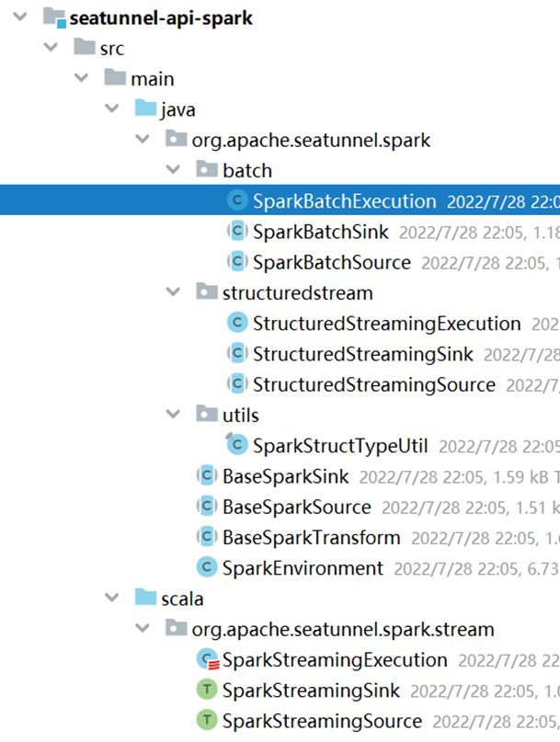Select the SparkBatchExecution file name
Viewport: 560px width, 742px height.
pos(344,201)
